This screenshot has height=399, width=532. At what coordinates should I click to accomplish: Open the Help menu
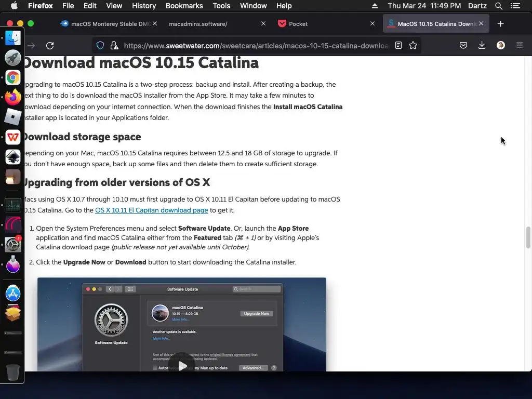pos(284,6)
